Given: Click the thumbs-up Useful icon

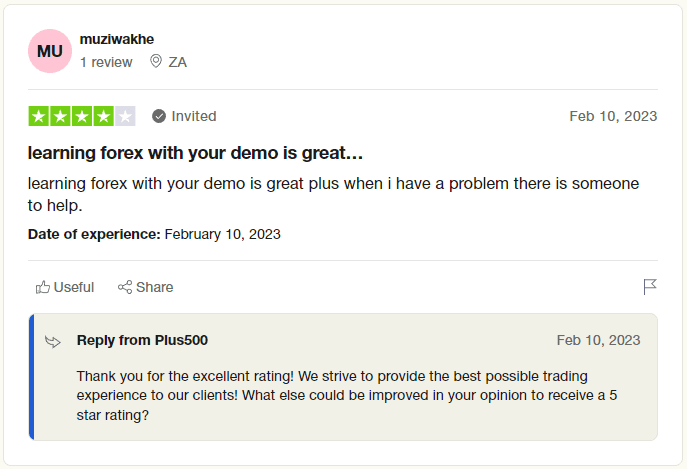Looking at the screenshot, I should [x=42, y=287].
